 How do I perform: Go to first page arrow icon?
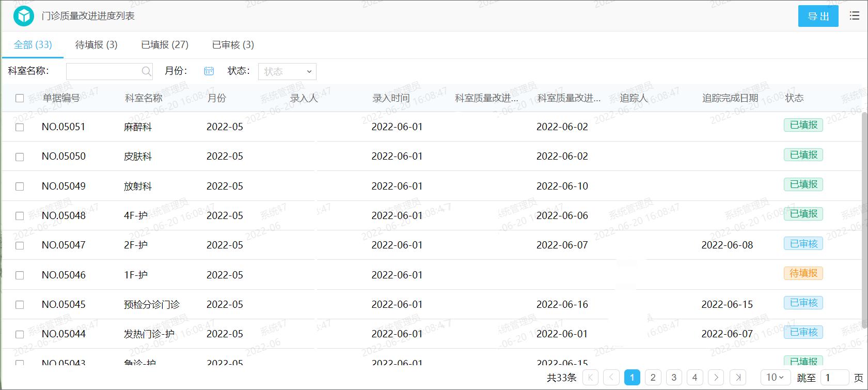[x=590, y=378]
